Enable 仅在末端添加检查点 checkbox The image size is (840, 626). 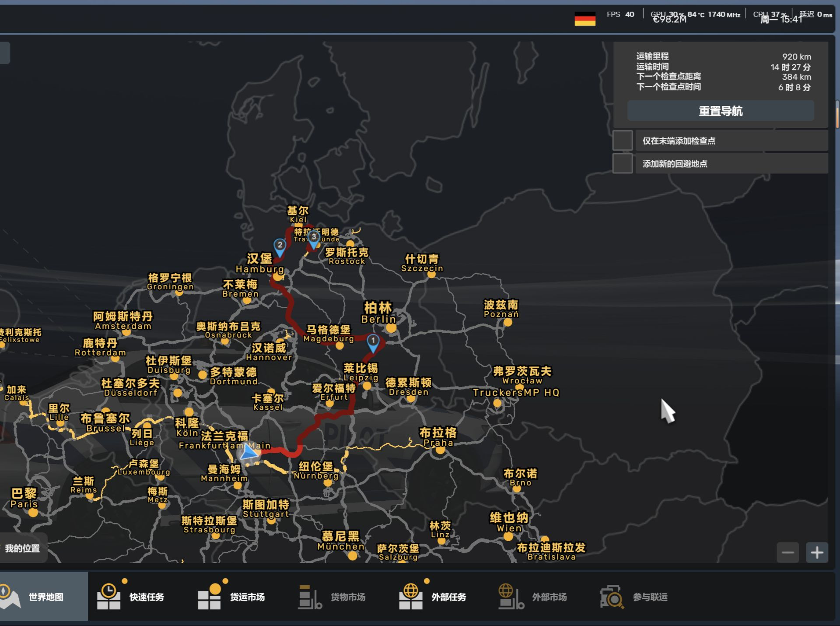point(623,141)
